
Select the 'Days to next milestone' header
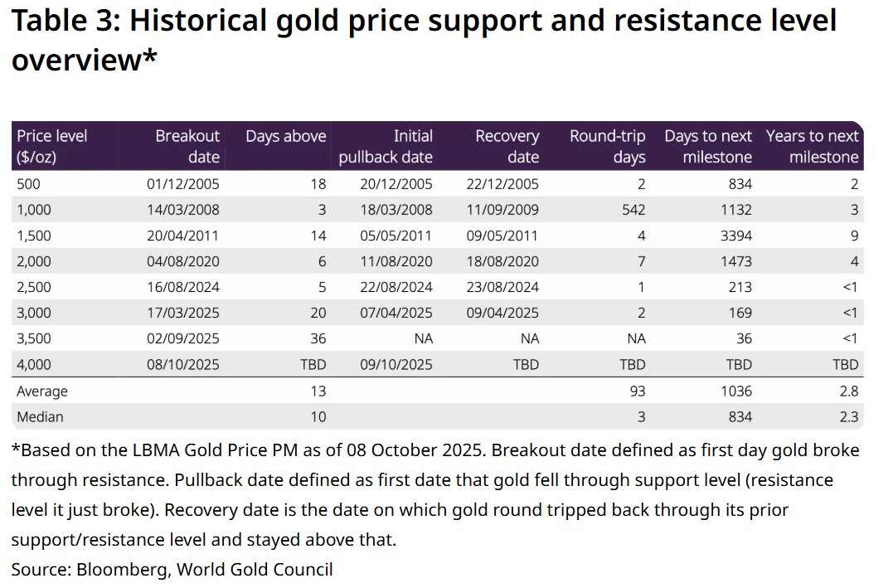[708, 146]
